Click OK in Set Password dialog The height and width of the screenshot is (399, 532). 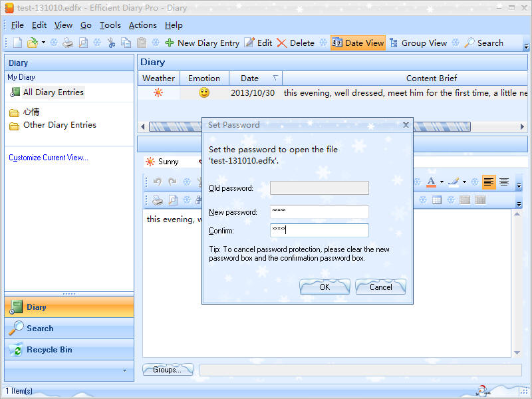[325, 287]
